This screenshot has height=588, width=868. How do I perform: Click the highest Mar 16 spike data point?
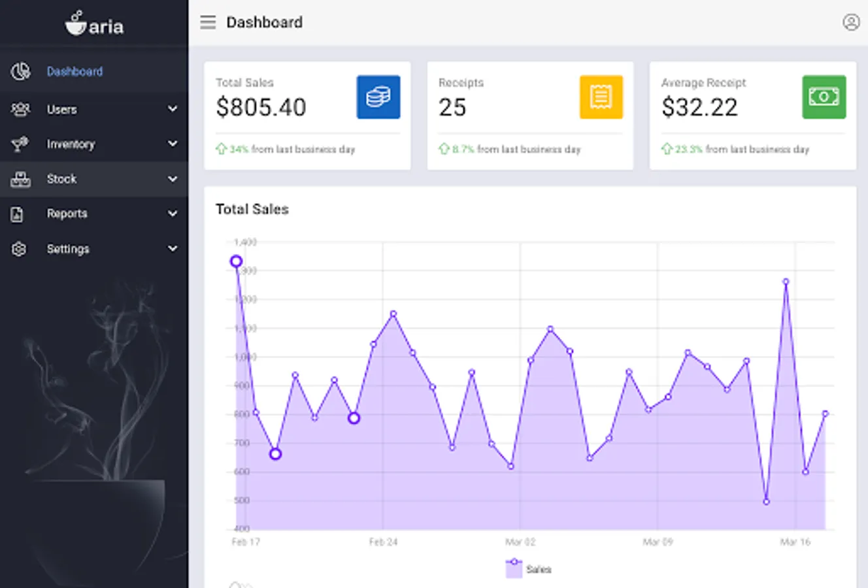786,282
